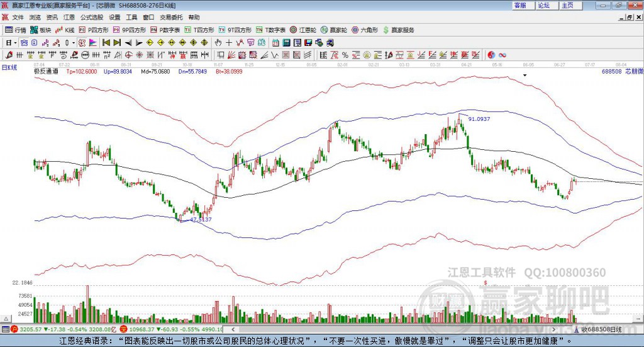Click the 日K线 label at chart corner
The width and height of the screenshot is (644, 347).
pos(9,68)
